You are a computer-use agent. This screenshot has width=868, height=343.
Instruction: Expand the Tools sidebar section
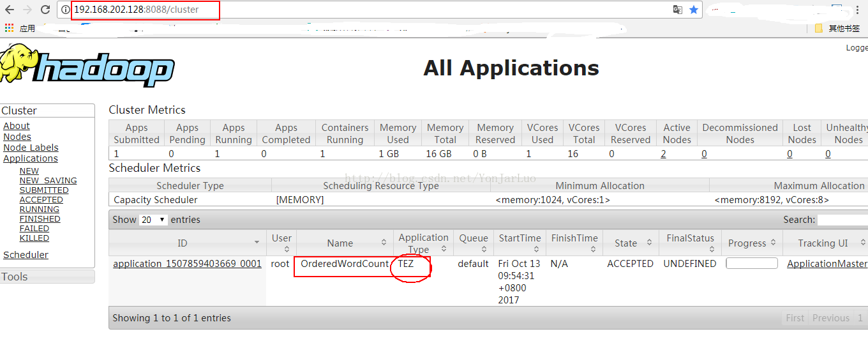point(47,277)
